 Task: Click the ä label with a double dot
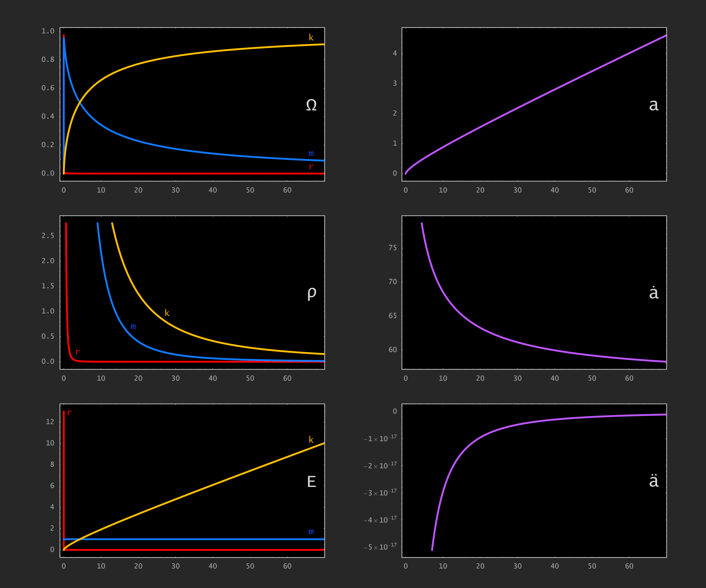(654, 481)
